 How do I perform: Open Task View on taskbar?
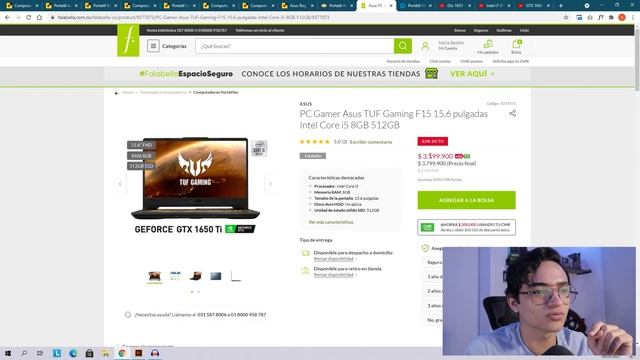[x=40, y=353]
